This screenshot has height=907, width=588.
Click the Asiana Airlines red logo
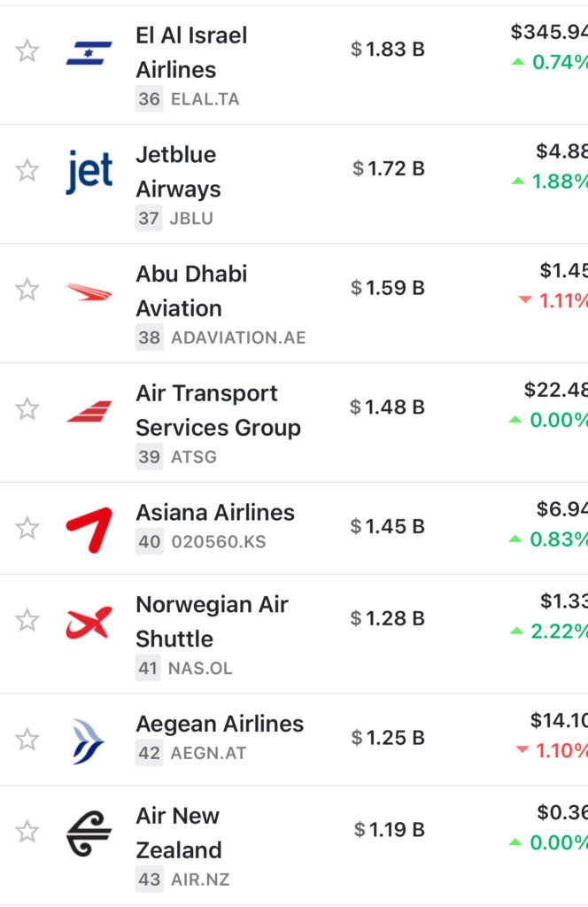[89, 530]
